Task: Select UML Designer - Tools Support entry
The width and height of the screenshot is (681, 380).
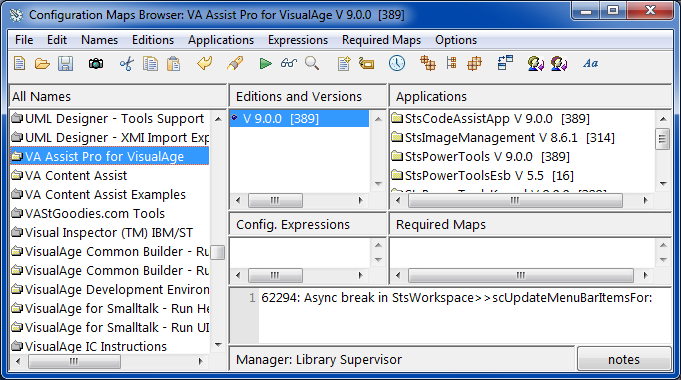Action: click(x=110, y=119)
